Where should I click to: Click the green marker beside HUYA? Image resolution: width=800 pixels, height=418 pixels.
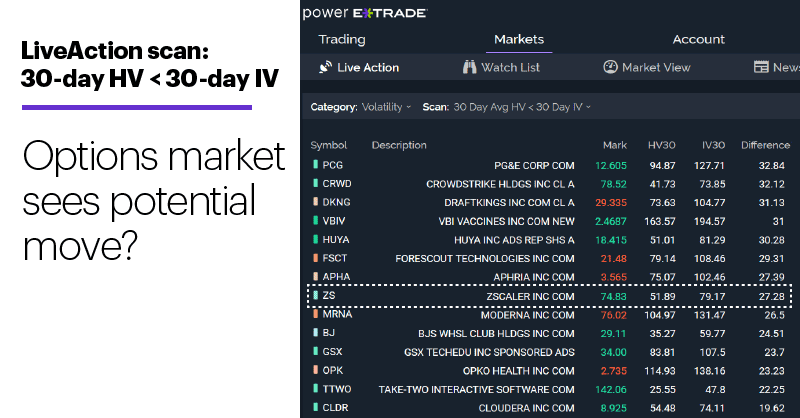coord(315,239)
